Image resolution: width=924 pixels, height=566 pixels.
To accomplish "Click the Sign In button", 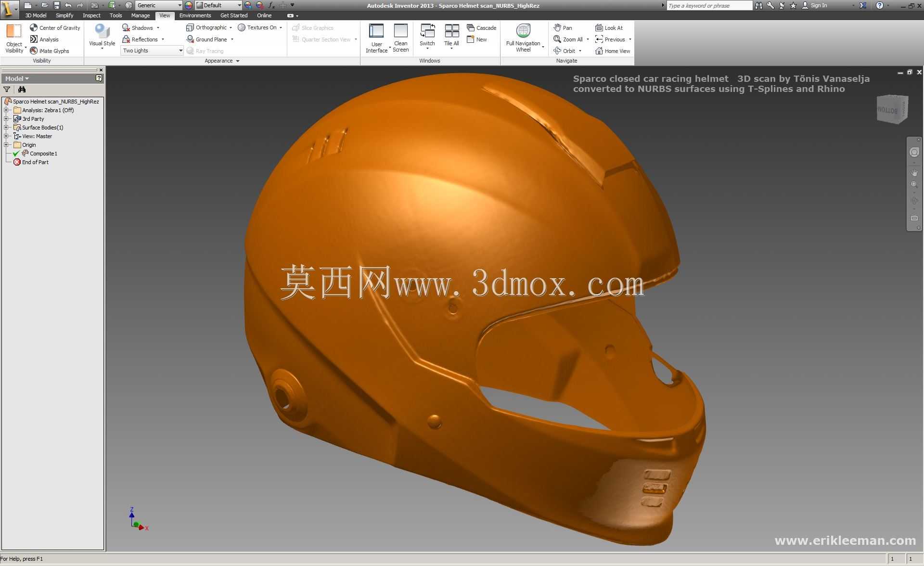I will 814,5.
